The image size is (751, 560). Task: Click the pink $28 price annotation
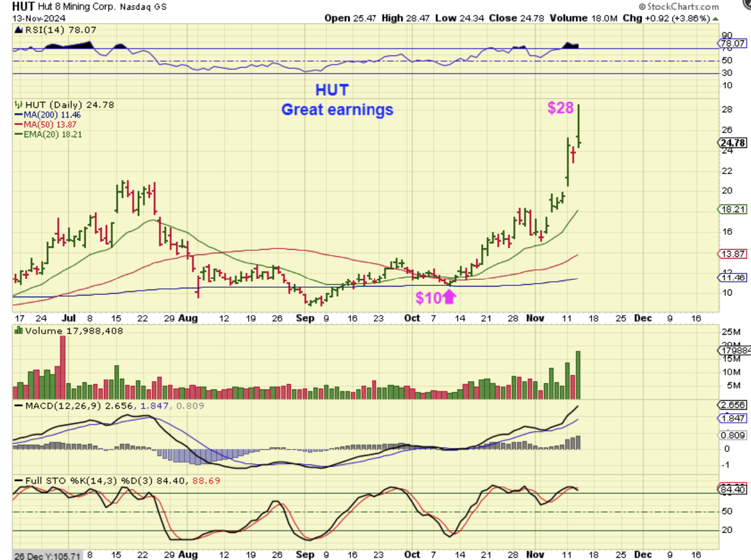(560, 108)
